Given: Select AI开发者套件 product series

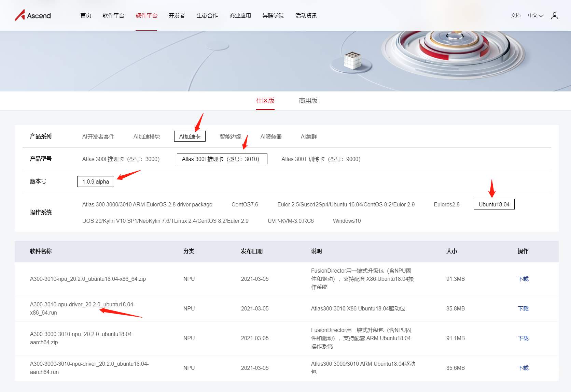Looking at the screenshot, I should click(x=98, y=136).
